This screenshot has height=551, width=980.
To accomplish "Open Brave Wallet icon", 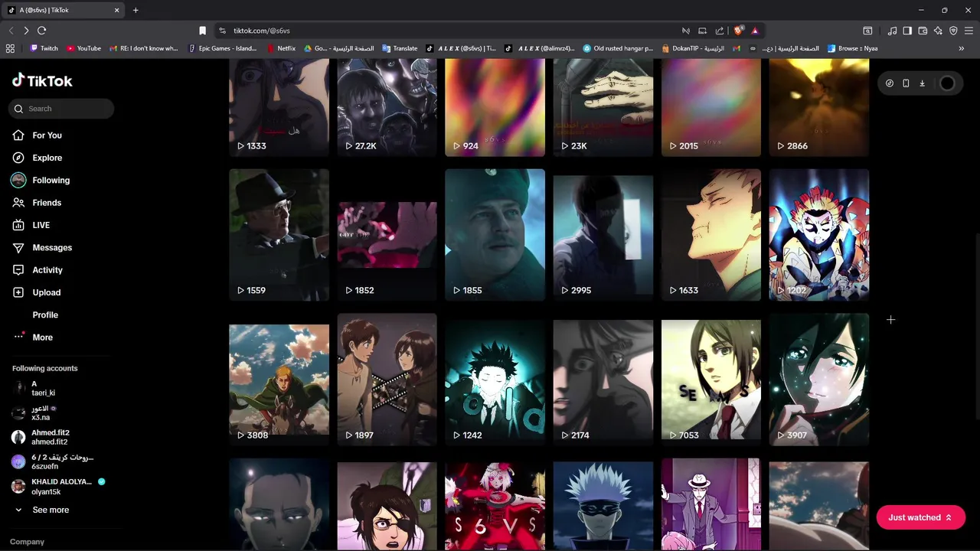I will click(x=923, y=31).
